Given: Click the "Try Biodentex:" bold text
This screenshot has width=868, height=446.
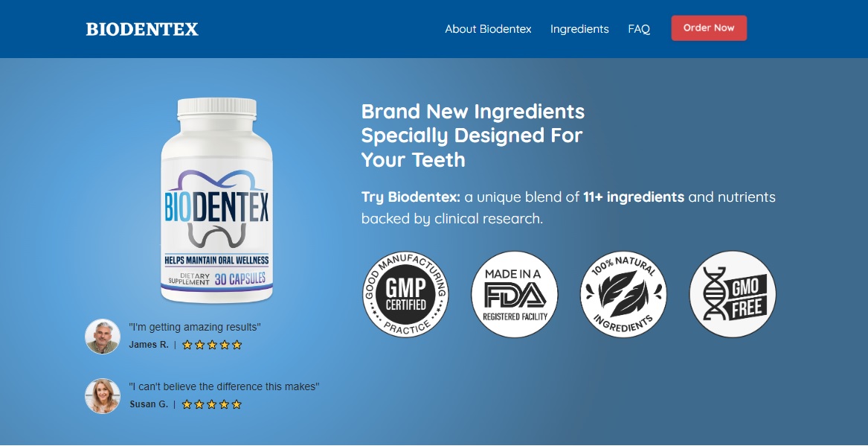Looking at the screenshot, I should coord(411,197).
